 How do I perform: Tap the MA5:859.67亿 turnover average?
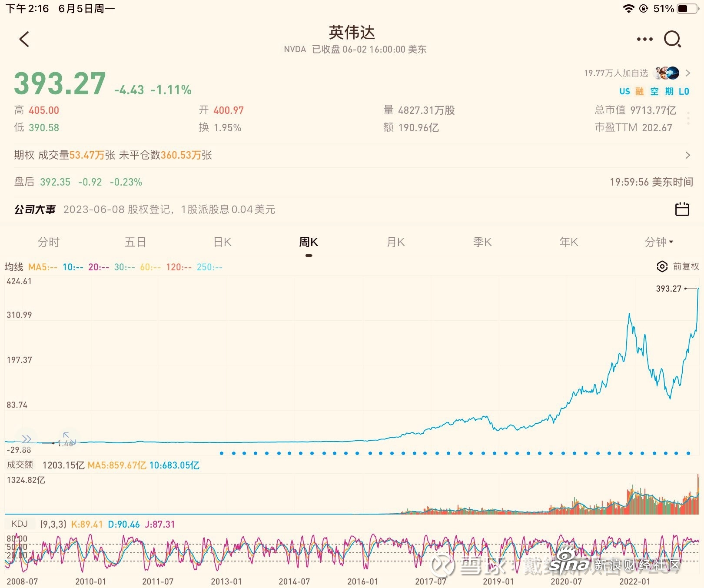(117, 465)
